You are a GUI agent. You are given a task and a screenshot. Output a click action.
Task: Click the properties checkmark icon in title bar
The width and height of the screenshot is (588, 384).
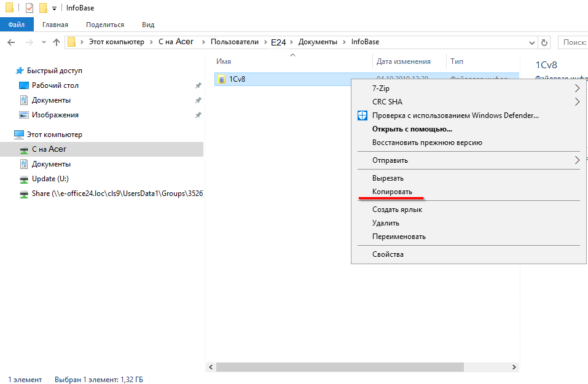[x=29, y=8]
